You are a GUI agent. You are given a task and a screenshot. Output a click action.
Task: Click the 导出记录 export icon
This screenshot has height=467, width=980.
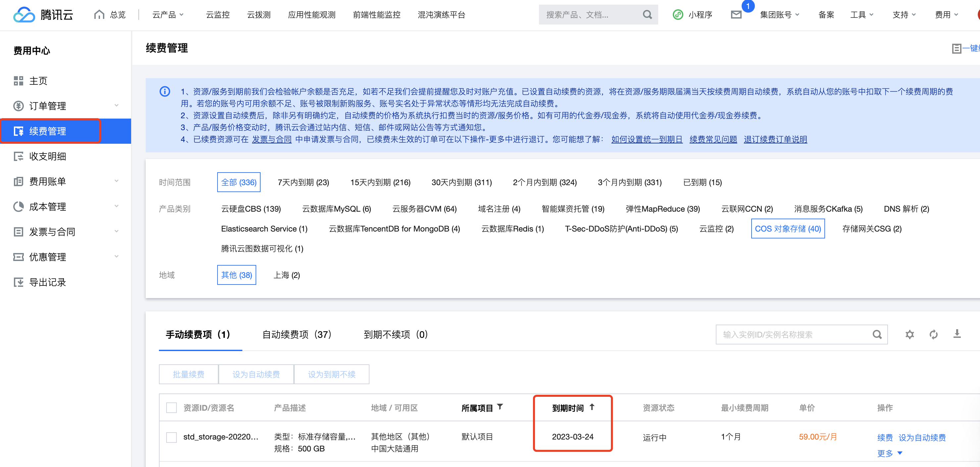pos(18,282)
